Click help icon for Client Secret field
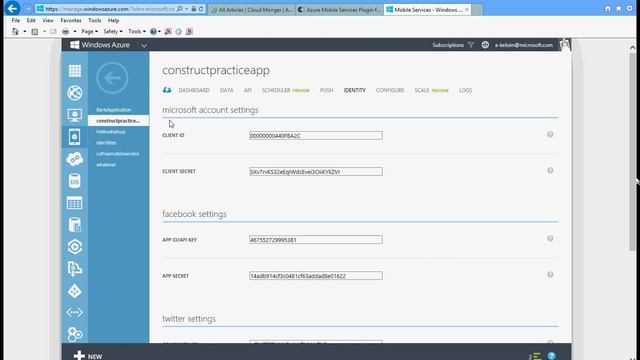This screenshot has width=640, height=360. 550,170
